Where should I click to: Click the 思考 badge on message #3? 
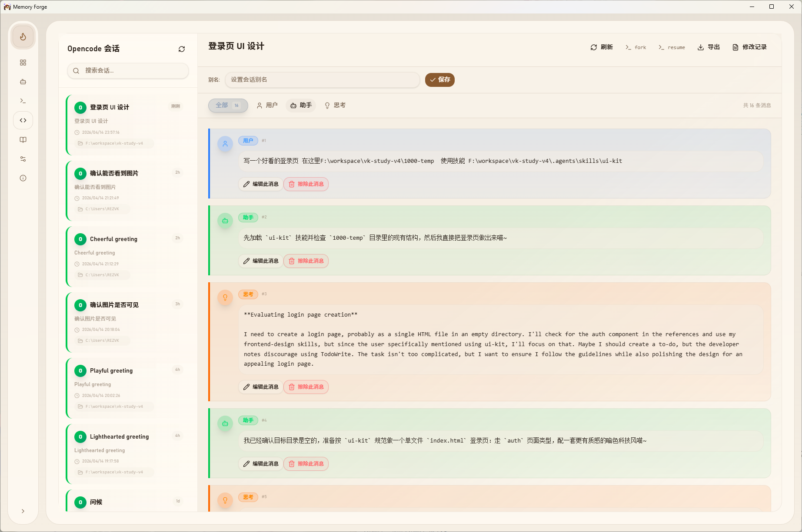[x=248, y=294]
